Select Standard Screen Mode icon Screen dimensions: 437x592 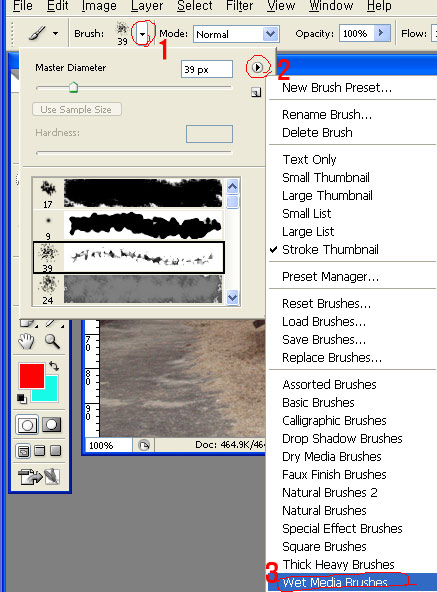(23, 451)
